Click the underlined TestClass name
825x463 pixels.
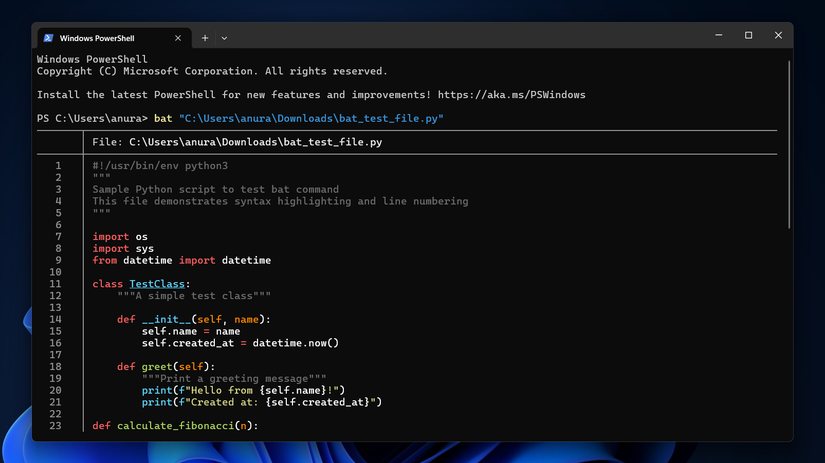click(x=157, y=284)
